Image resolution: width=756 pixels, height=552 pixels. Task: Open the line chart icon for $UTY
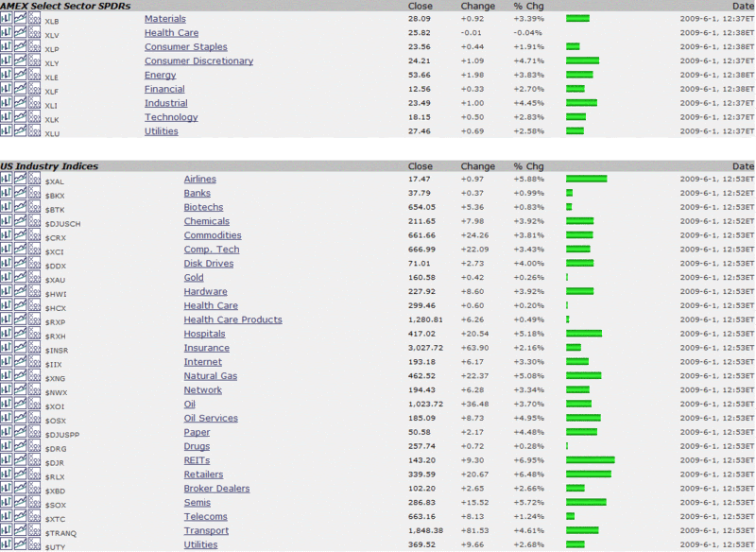(20, 543)
